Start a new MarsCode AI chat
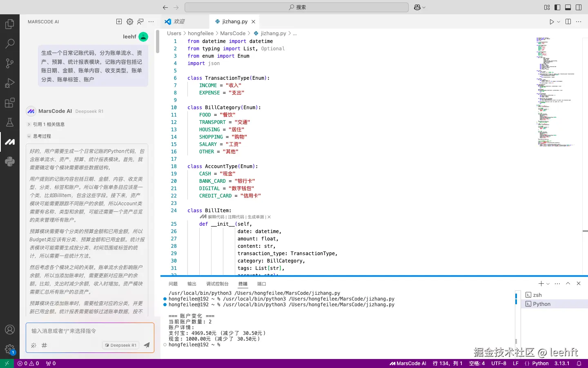This screenshot has width=588, height=368. tap(118, 21)
